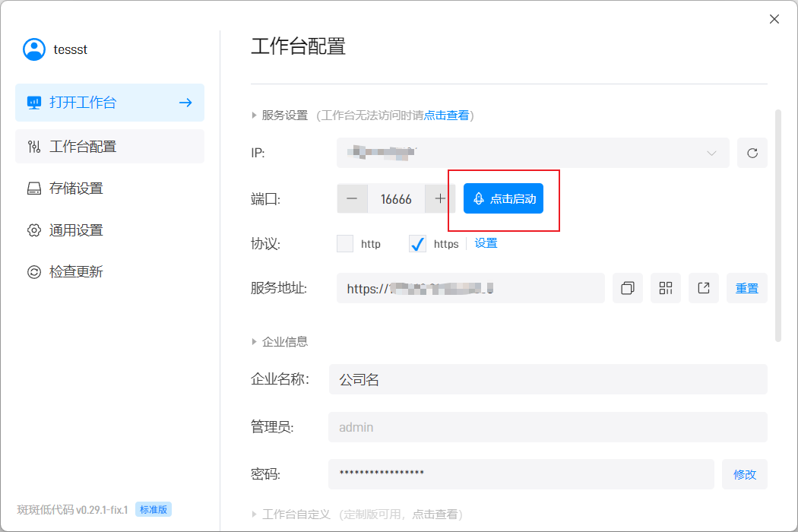
Task: Click the tessst user avatar icon
Action: (x=34, y=49)
